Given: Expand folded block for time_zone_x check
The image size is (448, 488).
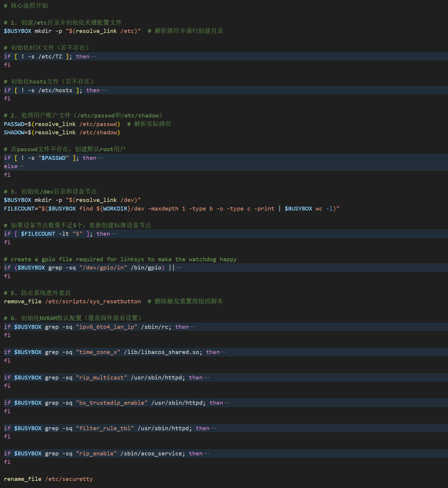Looking at the screenshot, I should click(224, 352).
